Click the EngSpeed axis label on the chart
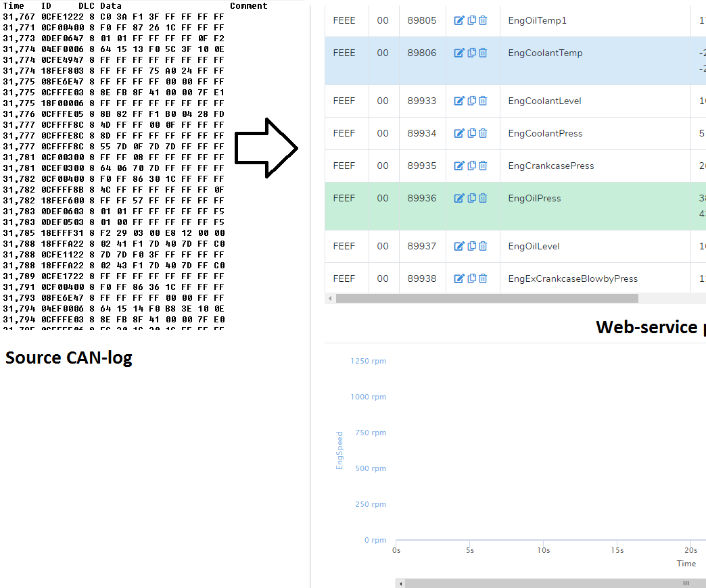This screenshot has height=588, width=706. point(339,450)
